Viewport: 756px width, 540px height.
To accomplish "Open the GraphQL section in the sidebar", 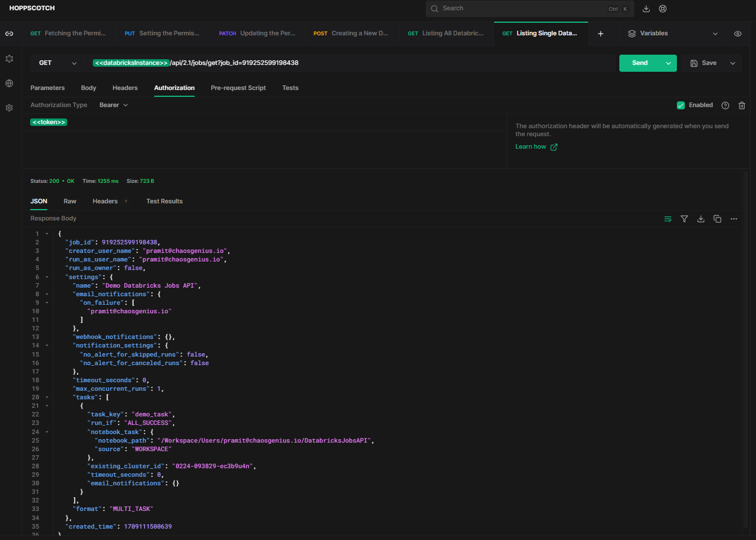I will [9, 58].
